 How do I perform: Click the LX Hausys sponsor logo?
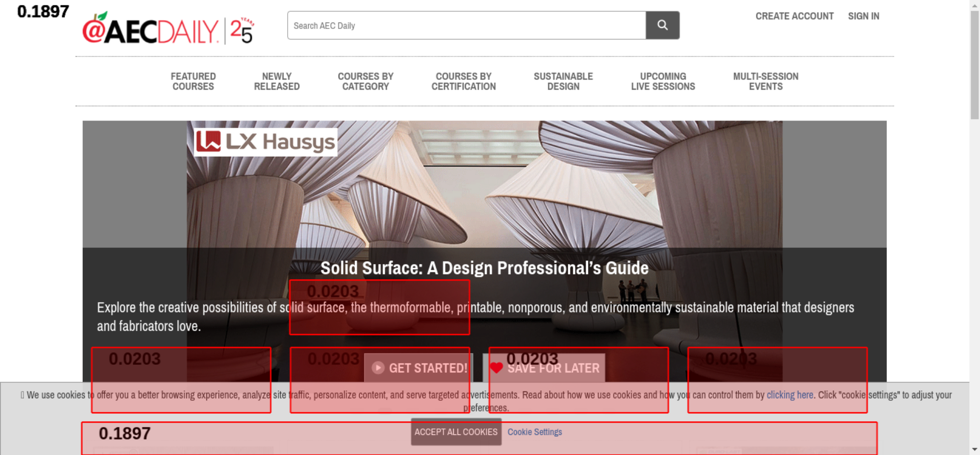[x=265, y=142]
